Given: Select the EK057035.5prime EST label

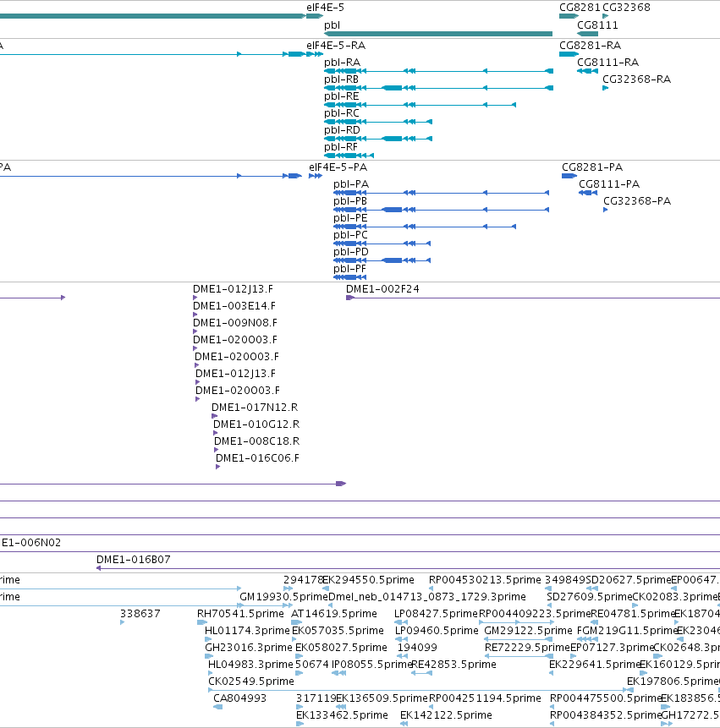Looking at the screenshot, I should (338, 631).
